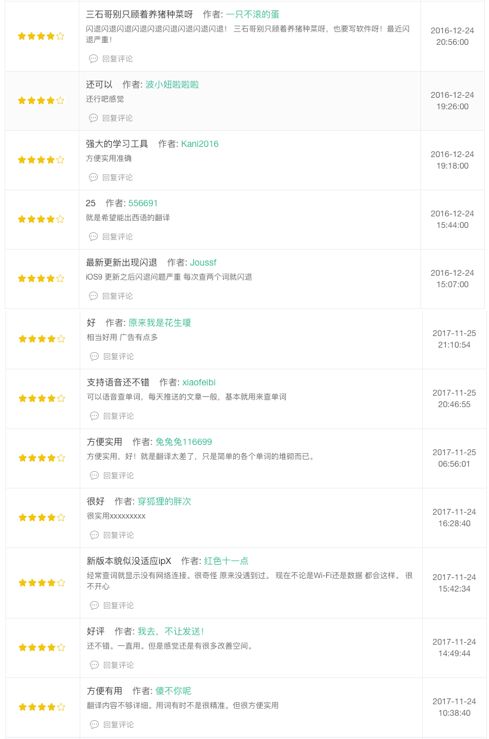Visit author Joussf's page
Viewport: 489px width, 739px height.
(x=203, y=263)
